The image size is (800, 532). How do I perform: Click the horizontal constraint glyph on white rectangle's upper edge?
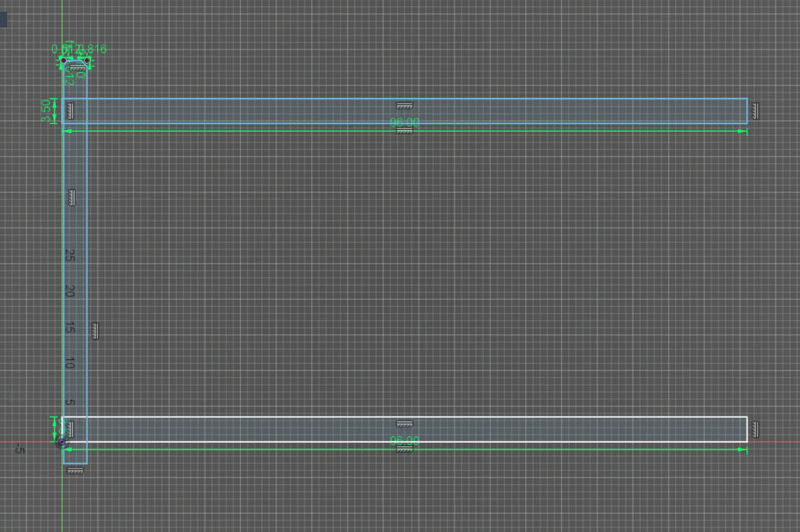coord(404,424)
